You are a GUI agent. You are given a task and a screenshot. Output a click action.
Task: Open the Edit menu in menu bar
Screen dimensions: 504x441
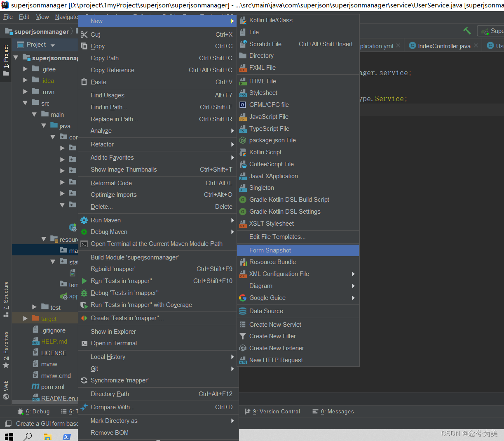[x=24, y=17]
